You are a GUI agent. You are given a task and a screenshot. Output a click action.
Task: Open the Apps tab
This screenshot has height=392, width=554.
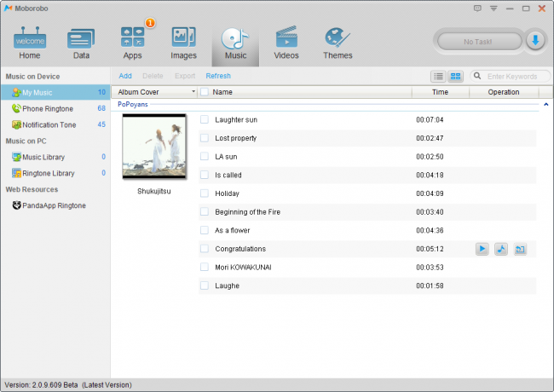pos(132,43)
